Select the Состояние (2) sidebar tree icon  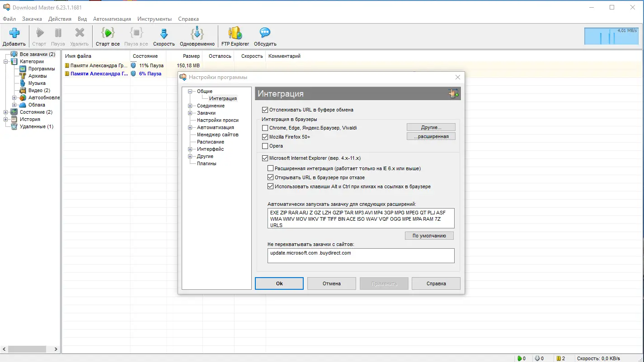point(14,112)
